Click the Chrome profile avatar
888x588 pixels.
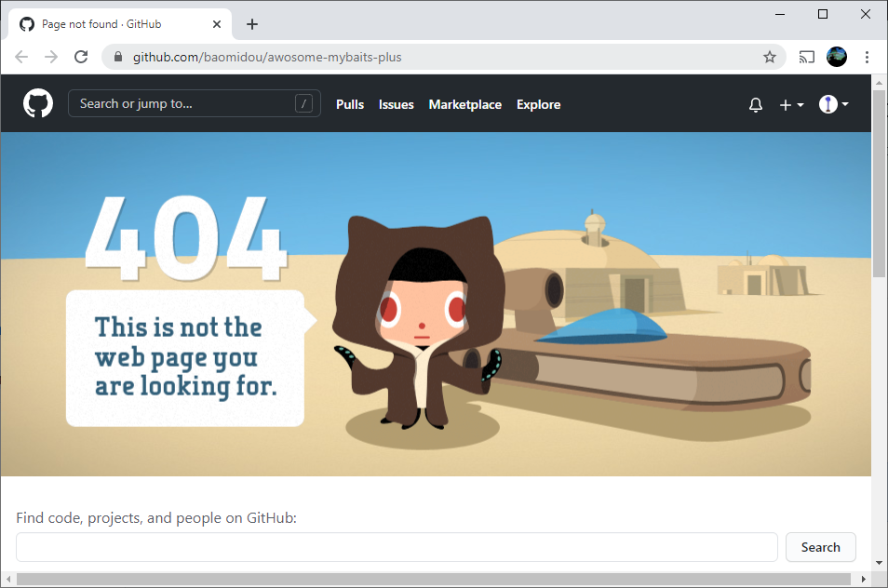point(837,57)
